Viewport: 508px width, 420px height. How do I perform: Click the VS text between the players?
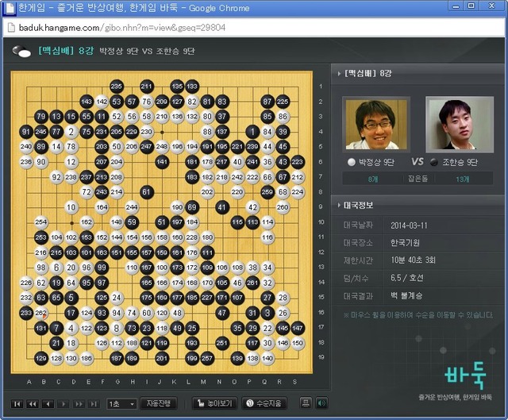pos(418,162)
